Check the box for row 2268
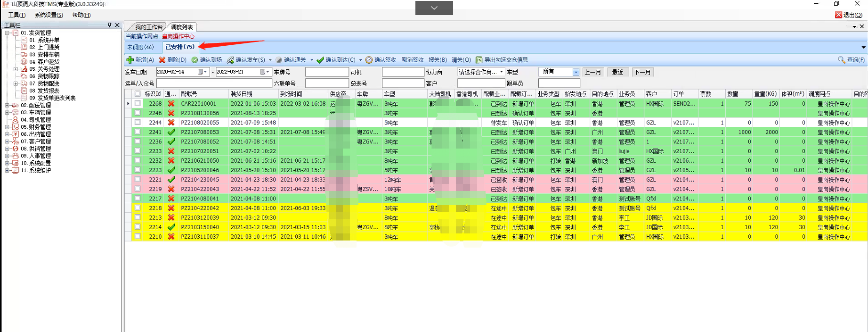This screenshot has height=332, width=868. [x=138, y=103]
